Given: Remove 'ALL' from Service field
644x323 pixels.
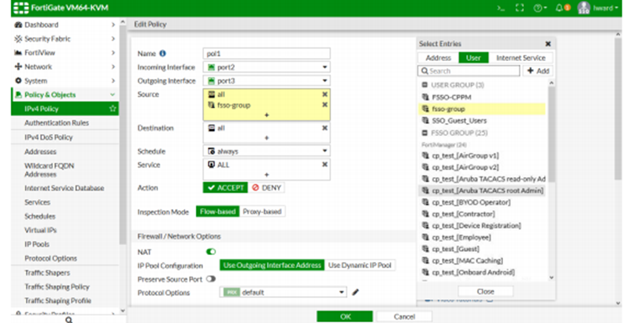Looking at the screenshot, I should [x=324, y=165].
